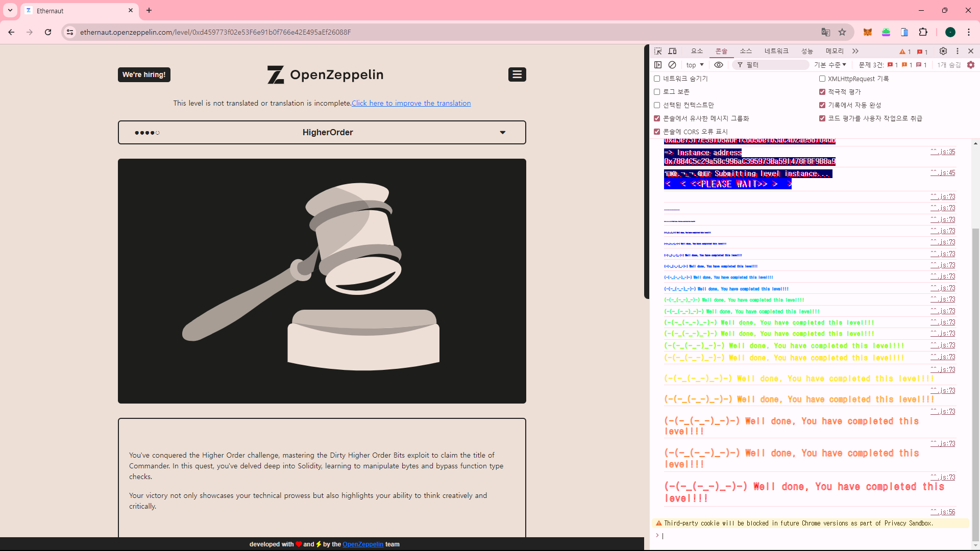Open the js:56 source link
The image size is (980, 551).
(943, 512)
